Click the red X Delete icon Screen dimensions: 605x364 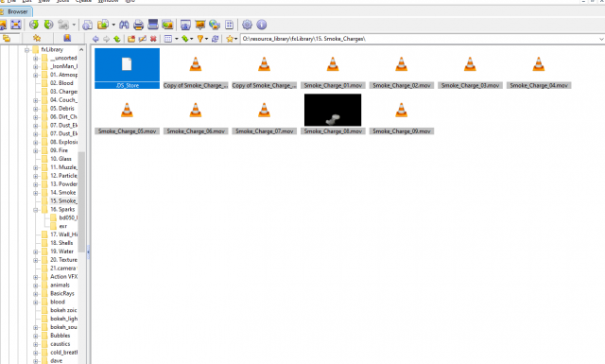pyautogui.click(x=153, y=39)
